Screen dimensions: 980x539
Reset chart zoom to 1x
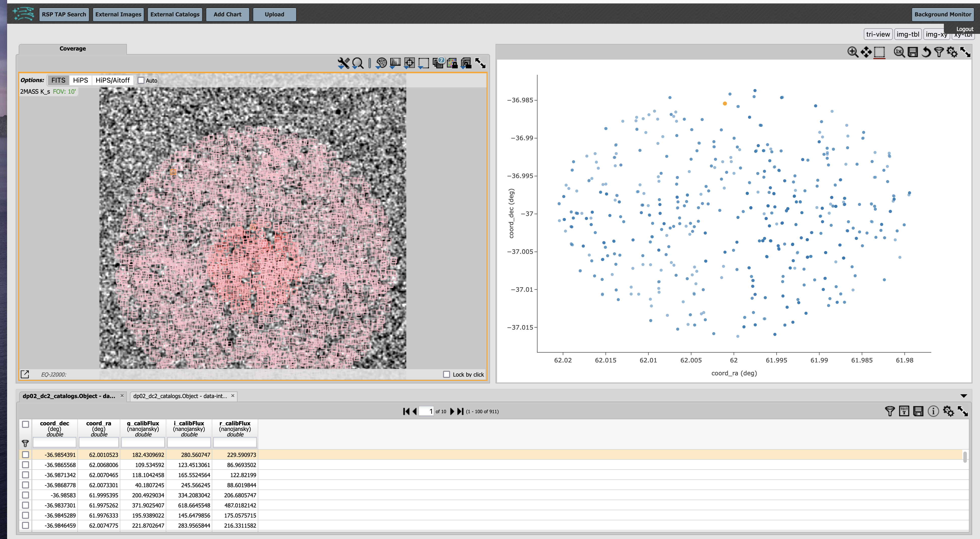point(899,52)
